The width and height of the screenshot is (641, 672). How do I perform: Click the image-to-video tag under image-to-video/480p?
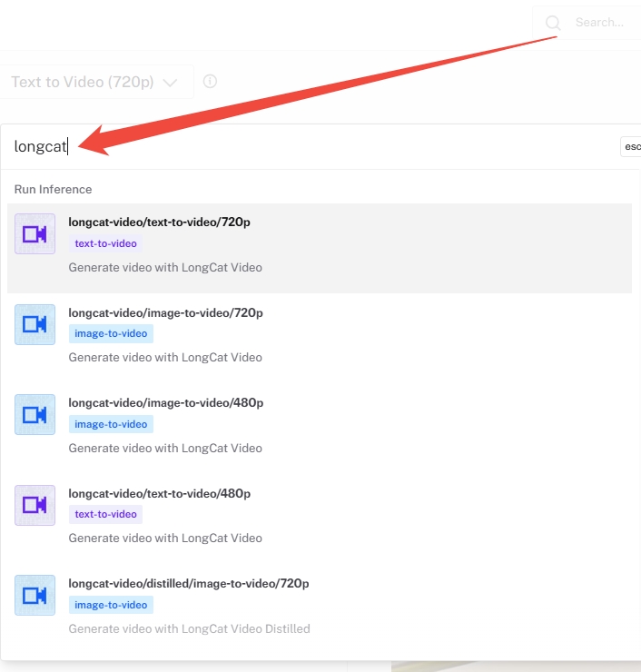(111, 424)
